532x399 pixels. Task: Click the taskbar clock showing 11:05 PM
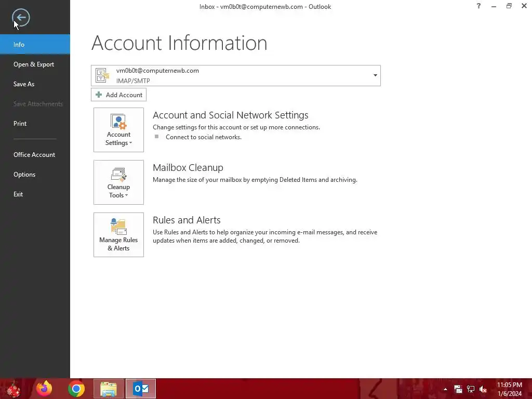click(509, 389)
